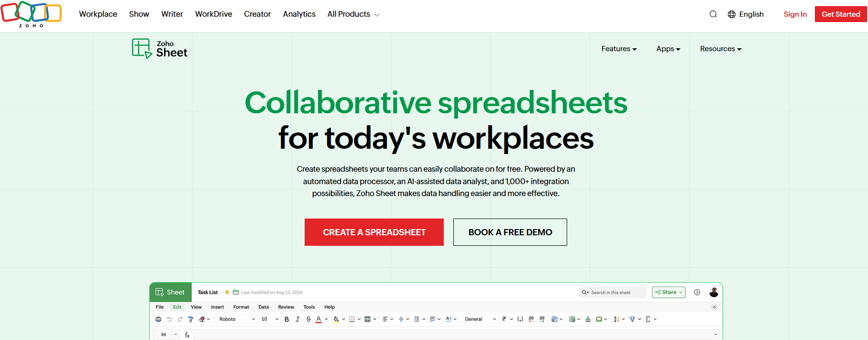
Task: Toggle strikethrough formatting
Action: pos(308,319)
